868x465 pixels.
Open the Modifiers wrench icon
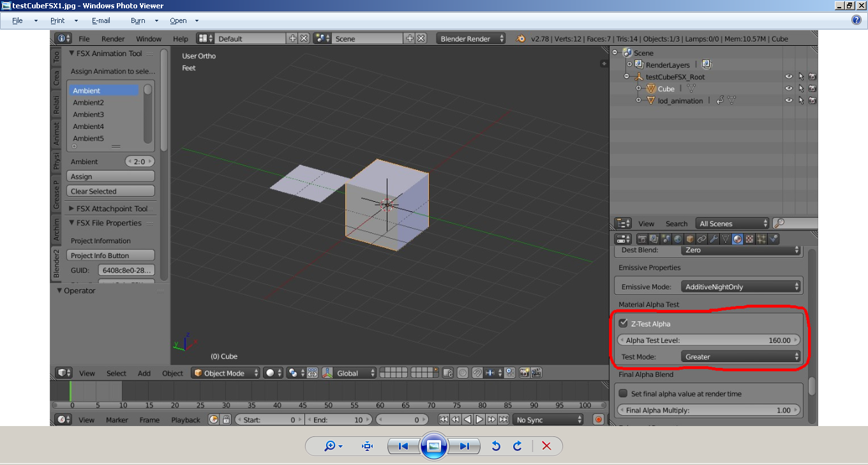714,239
